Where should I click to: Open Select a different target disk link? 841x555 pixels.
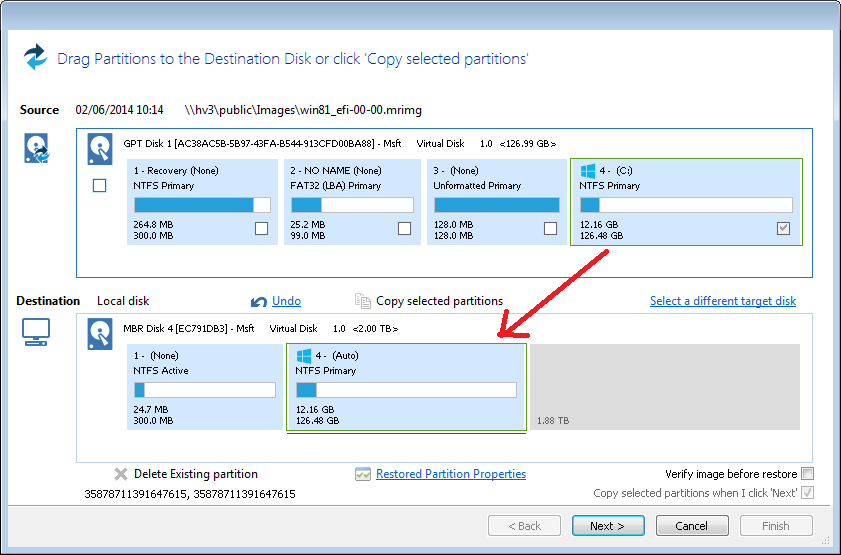coord(722,301)
